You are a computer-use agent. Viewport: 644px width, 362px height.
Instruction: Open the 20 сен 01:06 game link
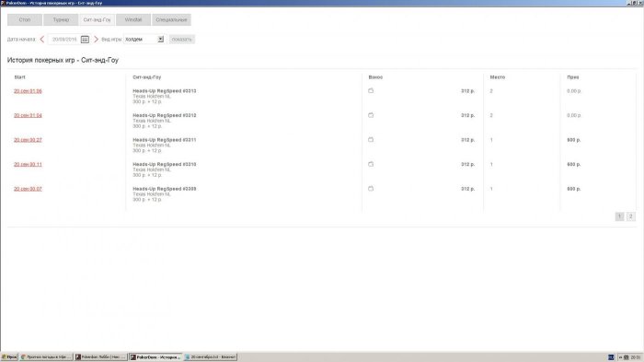click(x=28, y=91)
